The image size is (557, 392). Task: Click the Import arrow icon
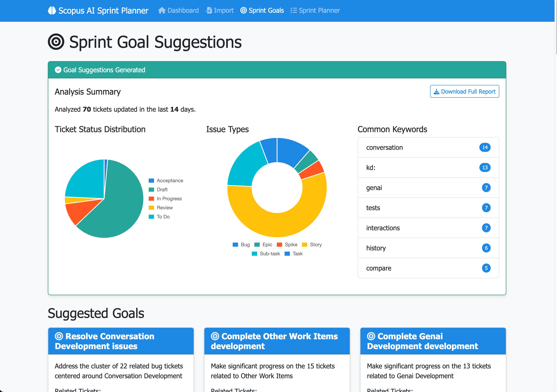pyautogui.click(x=209, y=10)
